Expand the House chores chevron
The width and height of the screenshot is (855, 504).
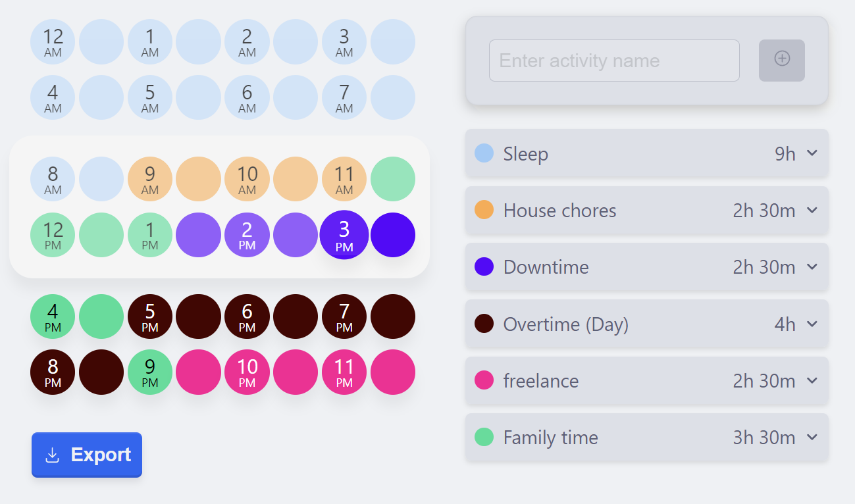(x=812, y=210)
